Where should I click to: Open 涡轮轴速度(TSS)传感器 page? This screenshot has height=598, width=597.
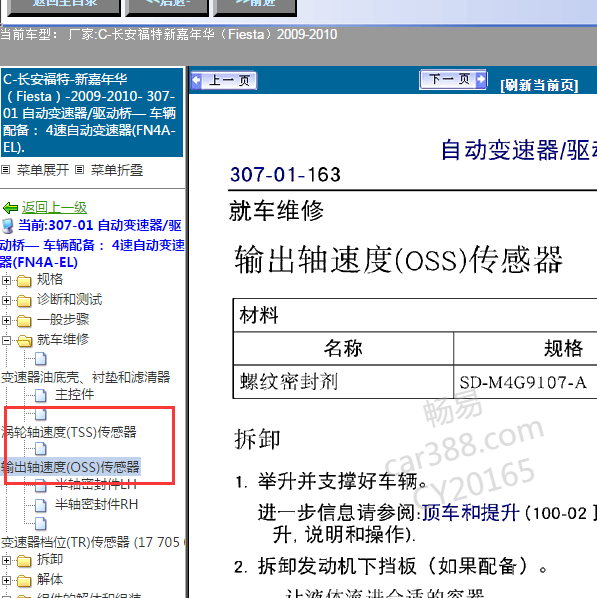[69, 432]
